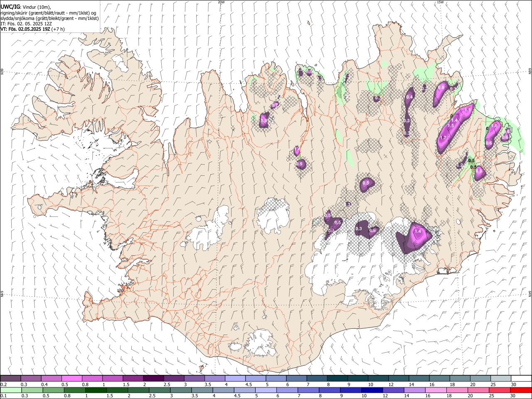Select upper scale swatch between 0.3 and 0.4

(x=31, y=378)
